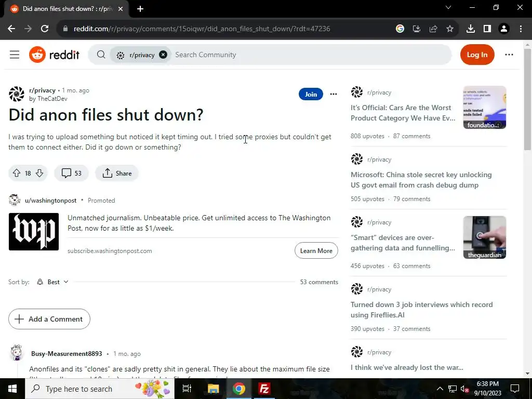
Task: Click the r/privacy avatar beside post header
Action: click(17, 94)
